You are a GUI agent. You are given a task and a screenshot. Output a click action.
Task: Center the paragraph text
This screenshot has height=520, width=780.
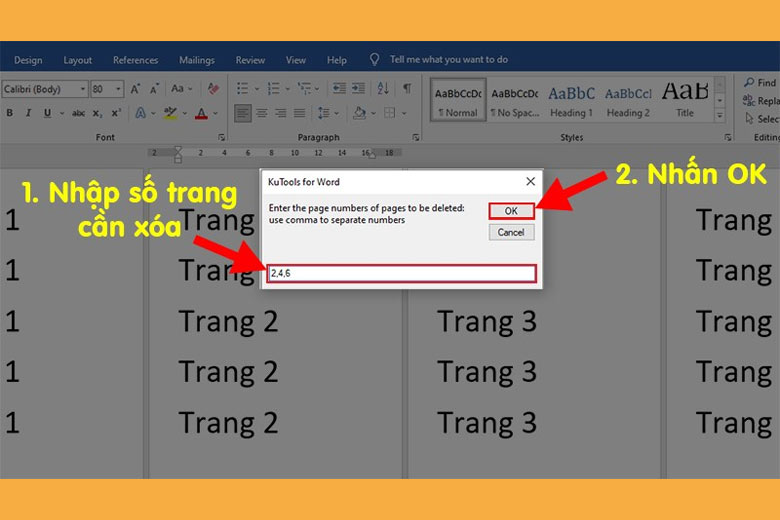(262, 113)
